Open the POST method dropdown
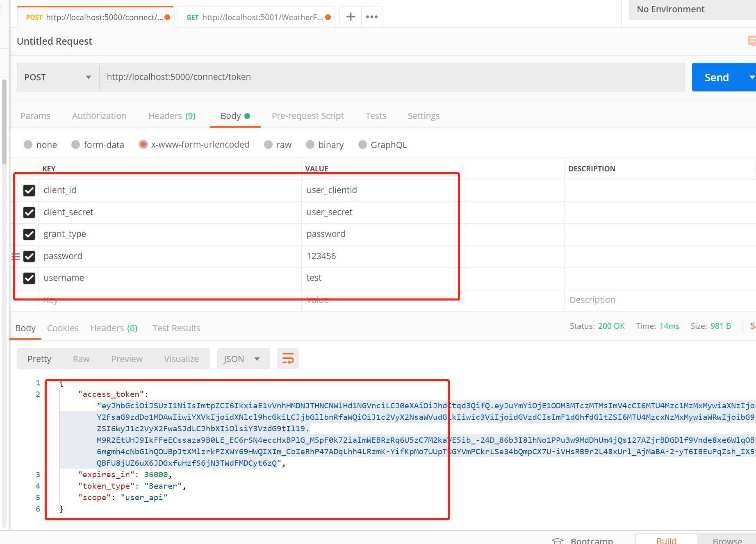 click(x=58, y=77)
